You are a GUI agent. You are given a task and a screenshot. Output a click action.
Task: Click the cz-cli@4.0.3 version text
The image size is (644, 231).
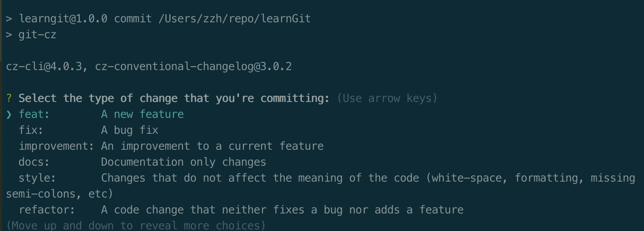pos(44,67)
